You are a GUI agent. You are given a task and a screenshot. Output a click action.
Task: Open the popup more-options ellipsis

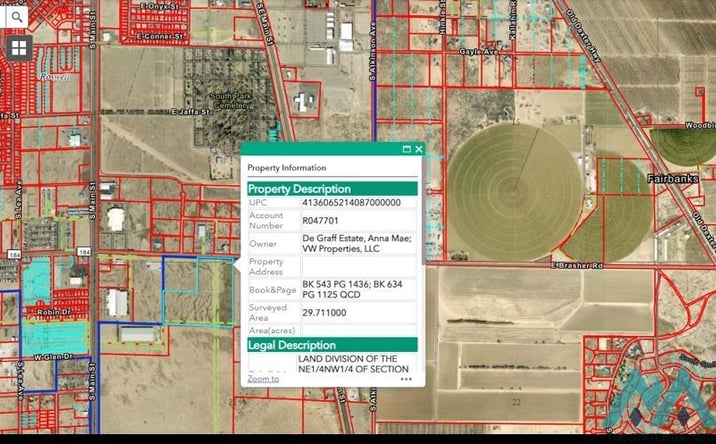tap(406, 379)
